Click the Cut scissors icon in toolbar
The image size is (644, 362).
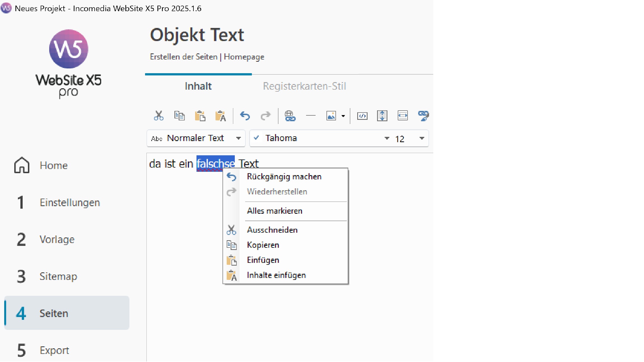158,115
